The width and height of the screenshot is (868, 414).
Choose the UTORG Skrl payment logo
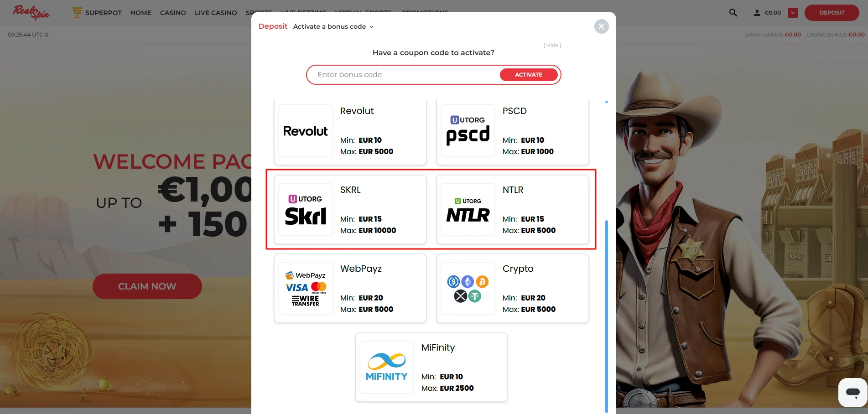pyautogui.click(x=305, y=210)
